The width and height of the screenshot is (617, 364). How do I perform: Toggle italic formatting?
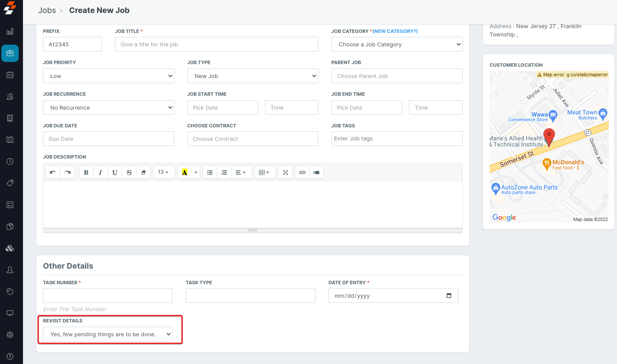pyautogui.click(x=101, y=172)
